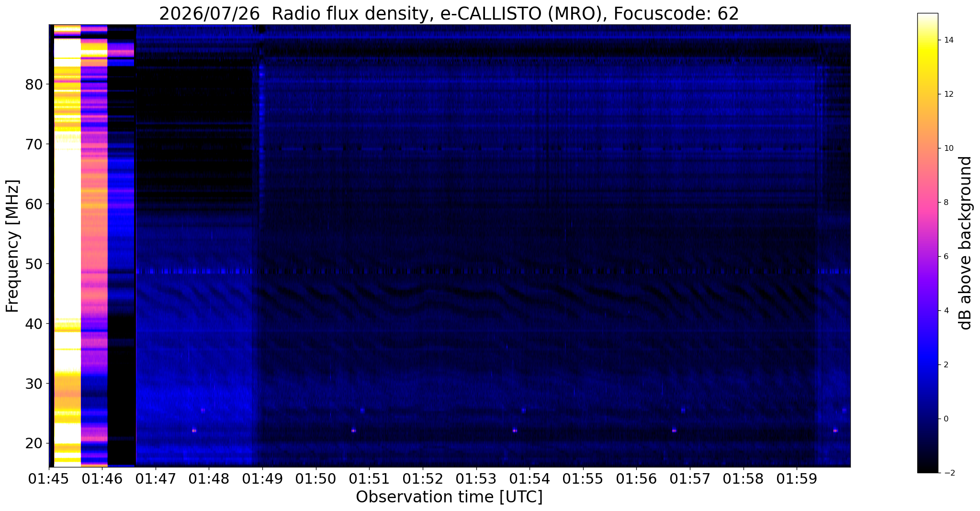Click the 30 MHz frequency tick label

pos(34,384)
